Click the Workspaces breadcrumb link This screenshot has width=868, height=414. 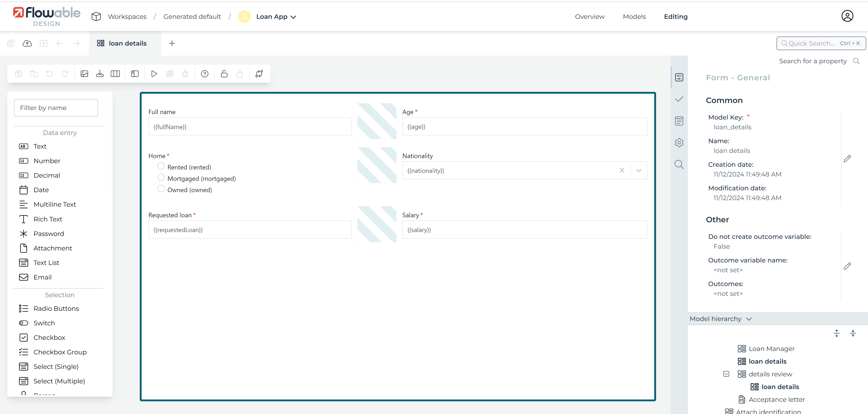127,17
